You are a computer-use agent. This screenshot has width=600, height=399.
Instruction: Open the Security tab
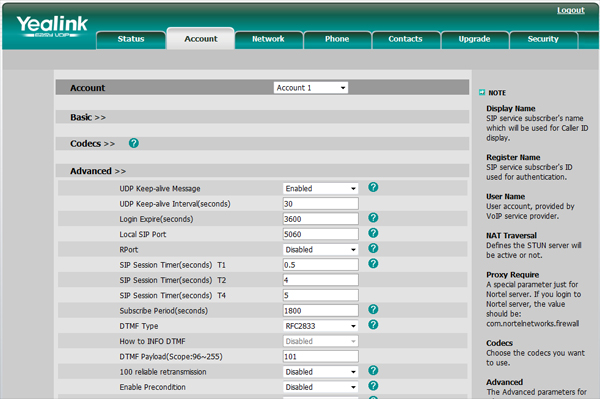coord(543,39)
